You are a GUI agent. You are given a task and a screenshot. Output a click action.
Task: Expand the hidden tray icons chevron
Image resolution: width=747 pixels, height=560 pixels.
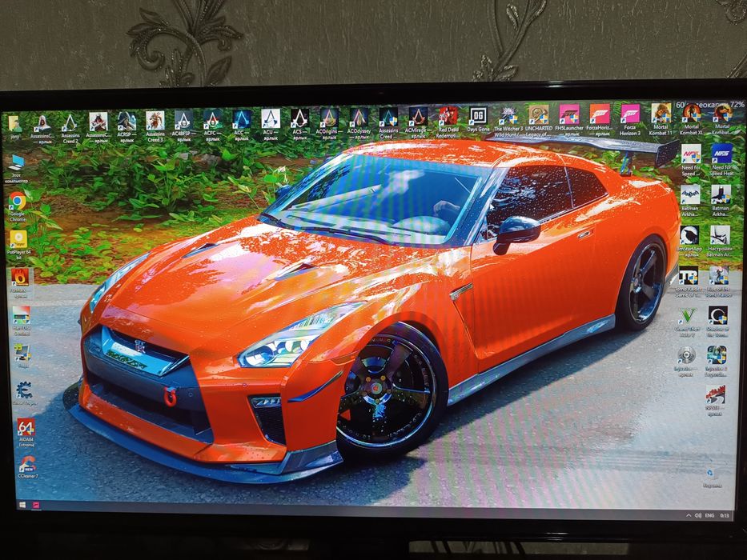point(689,515)
